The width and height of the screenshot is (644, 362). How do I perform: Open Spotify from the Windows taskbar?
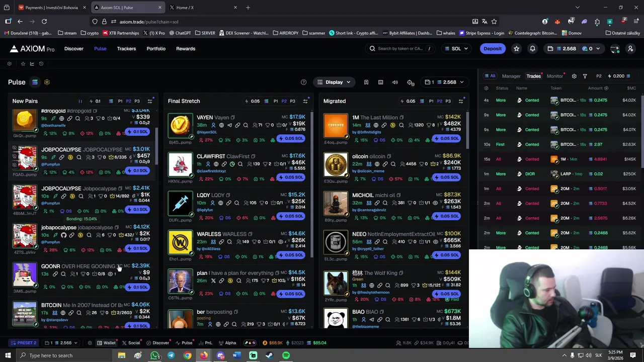pos(286,355)
